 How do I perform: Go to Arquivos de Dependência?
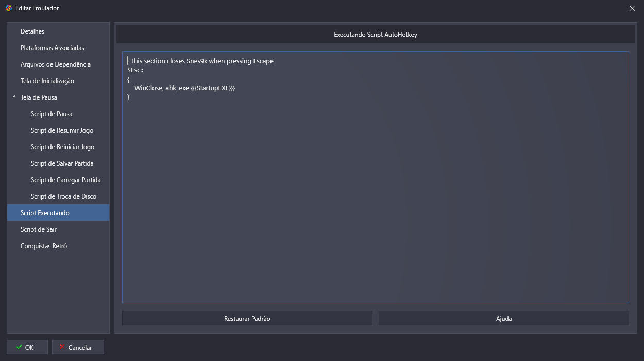(55, 64)
